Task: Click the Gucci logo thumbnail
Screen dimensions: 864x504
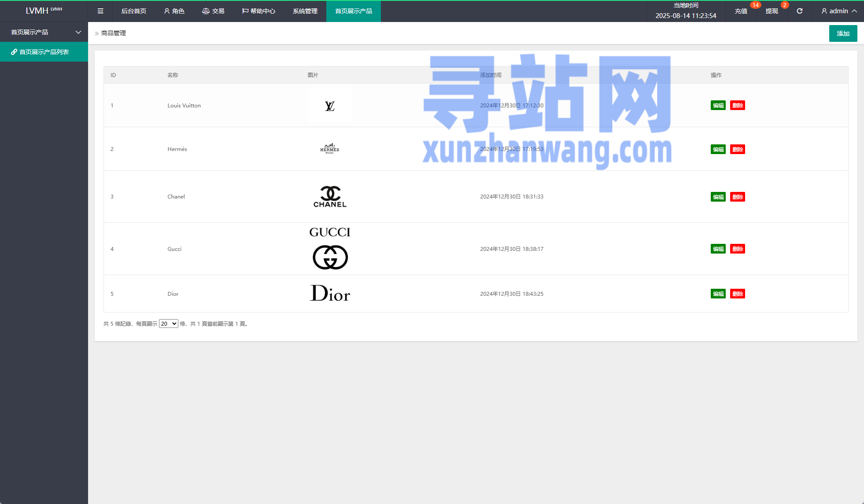Action: click(x=330, y=249)
